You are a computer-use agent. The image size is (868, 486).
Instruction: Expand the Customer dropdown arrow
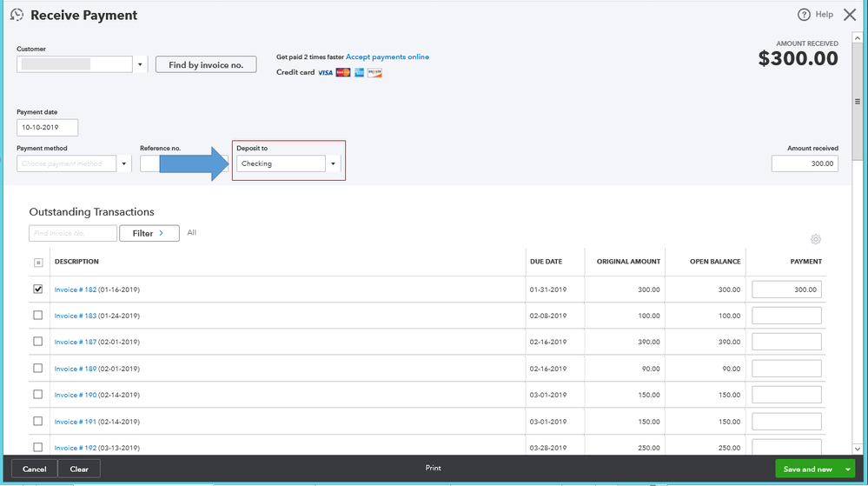tap(140, 64)
